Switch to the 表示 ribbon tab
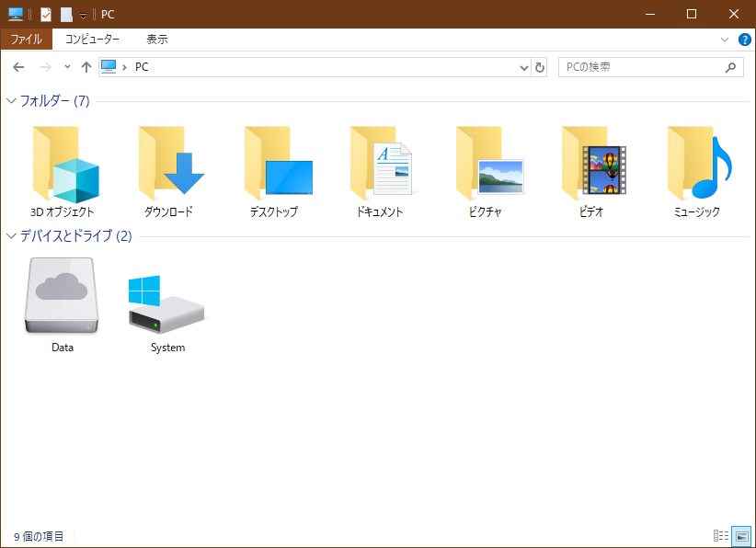 157,40
